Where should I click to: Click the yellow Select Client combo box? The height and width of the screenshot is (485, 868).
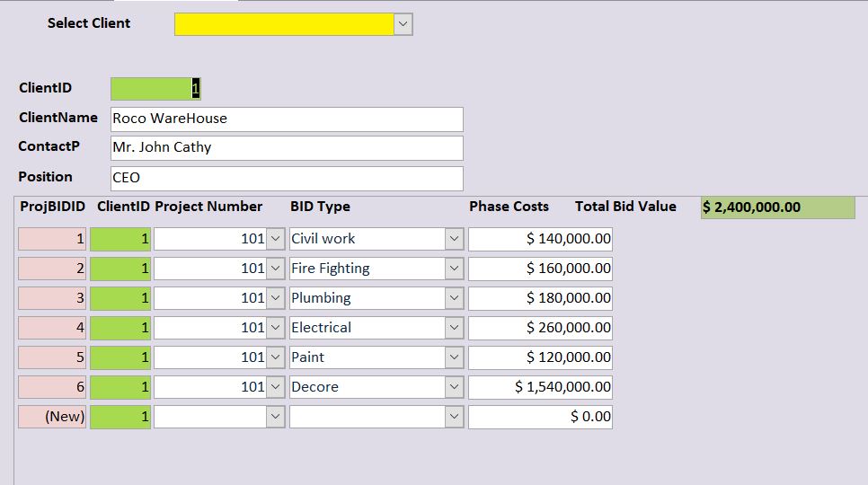(284, 24)
